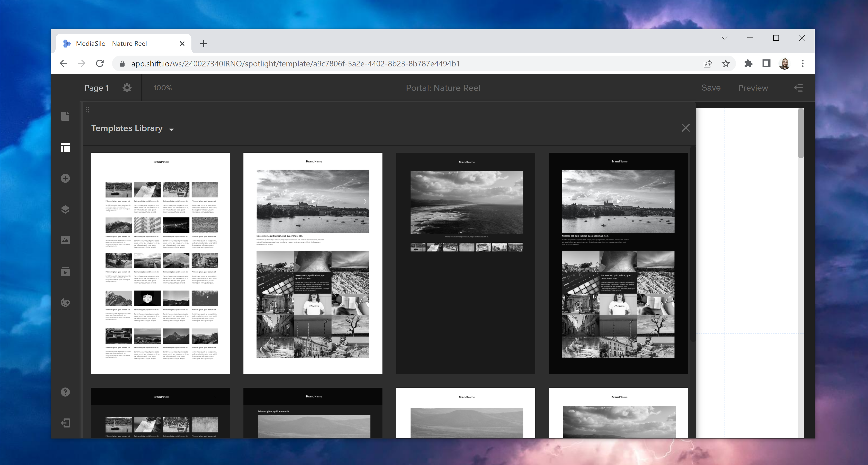
Task: Click the Add element plus icon
Action: 65,178
